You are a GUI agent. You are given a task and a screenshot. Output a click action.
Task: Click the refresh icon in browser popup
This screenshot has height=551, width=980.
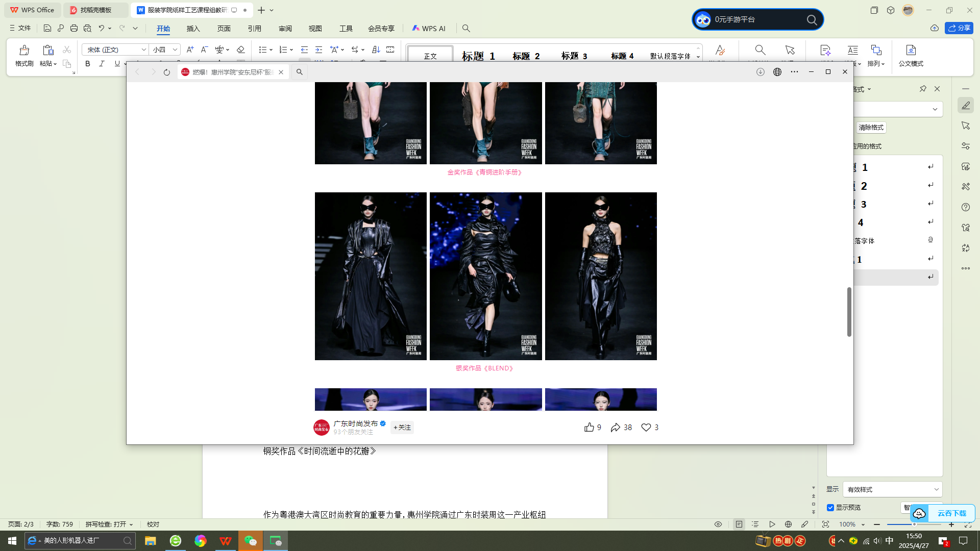(x=166, y=72)
